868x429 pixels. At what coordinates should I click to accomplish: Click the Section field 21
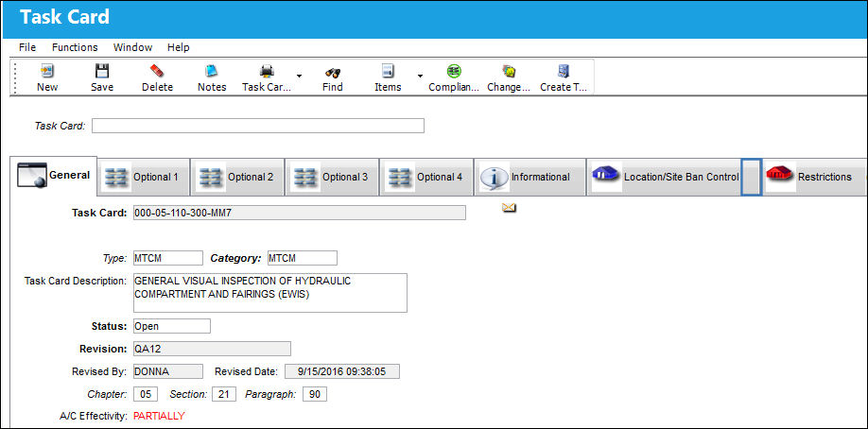pyautogui.click(x=224, y=394)
